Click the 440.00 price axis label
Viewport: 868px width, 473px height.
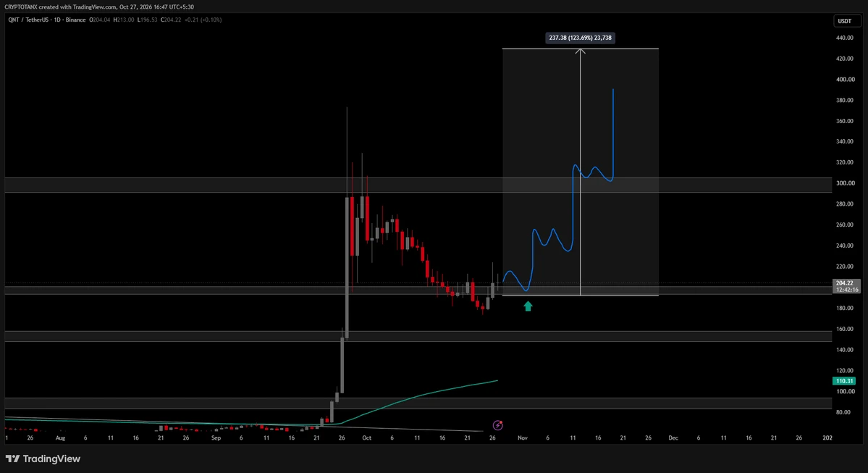tap(845, 38)
